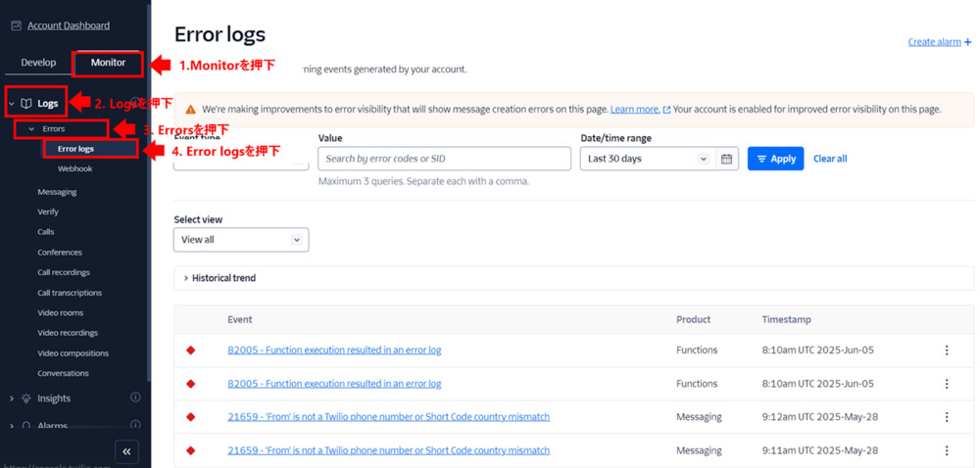Screen dimensions: 980x468
Task: Collapse the Errors tree section
Action: point(31,129)
